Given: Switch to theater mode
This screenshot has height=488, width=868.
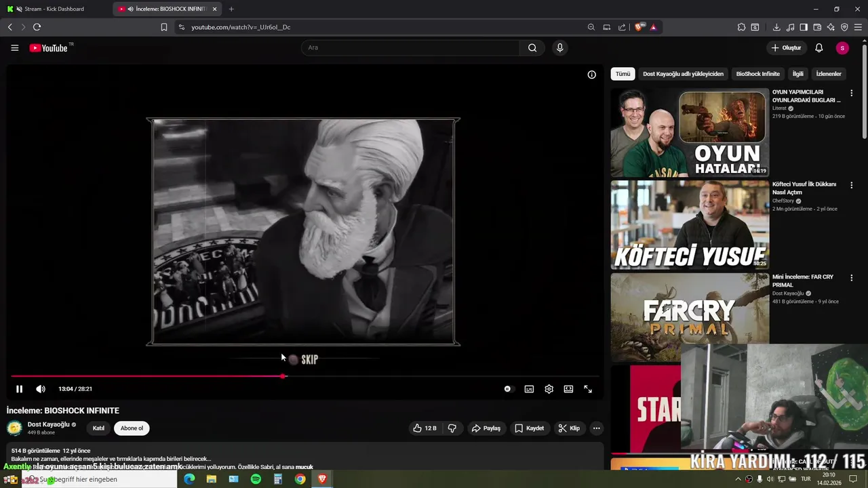Looking at the screenshot, I should [568, 389].
